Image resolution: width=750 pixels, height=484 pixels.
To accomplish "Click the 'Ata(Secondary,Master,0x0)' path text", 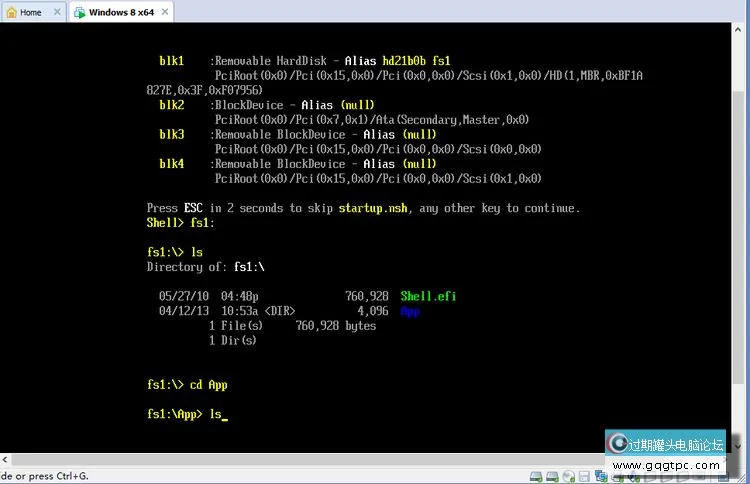I will coord(452,120).
